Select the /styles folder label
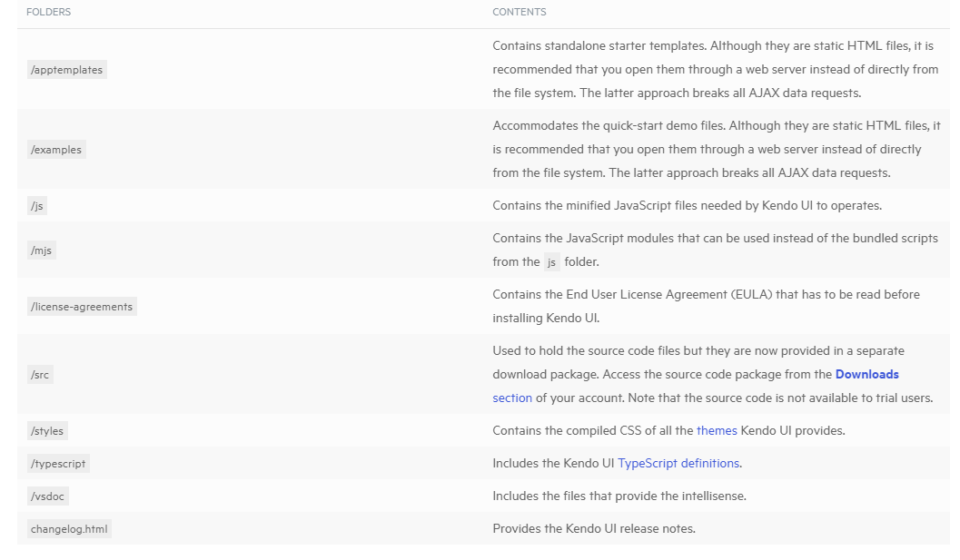The width and height of the screenshot is (960, 560). pos(47,431)
